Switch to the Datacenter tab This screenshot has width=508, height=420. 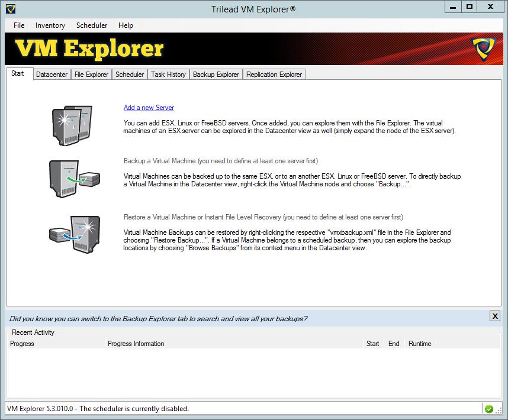[x=52, y=75]
